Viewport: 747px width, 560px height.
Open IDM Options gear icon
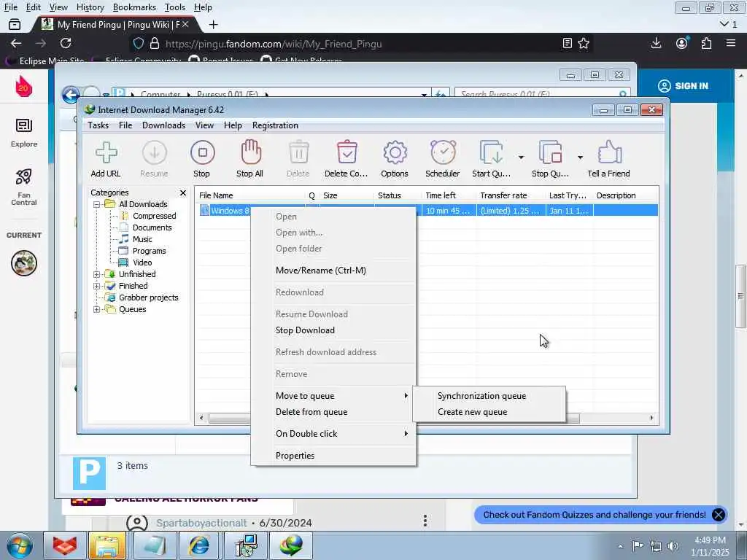coord(395,152)
